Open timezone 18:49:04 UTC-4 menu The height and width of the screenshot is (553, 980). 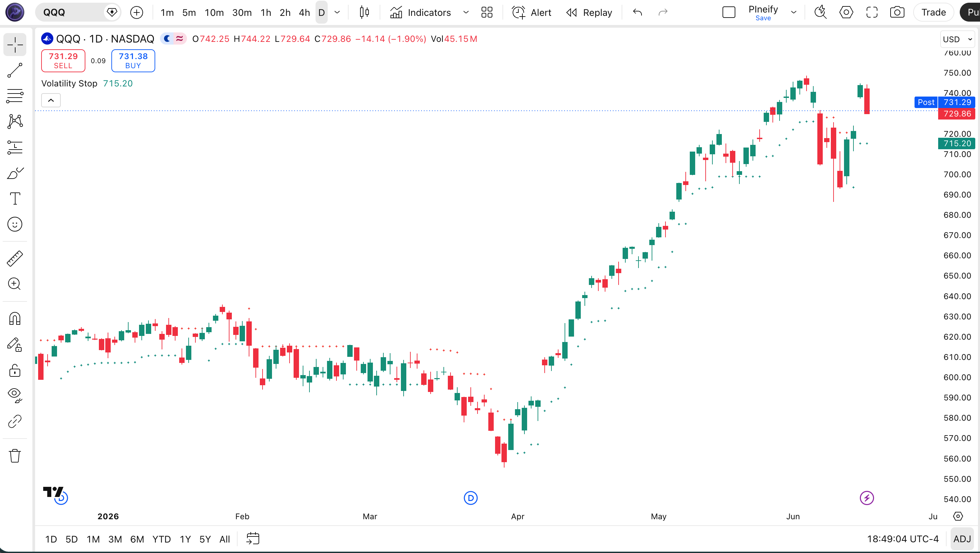[x=903, y=539]
